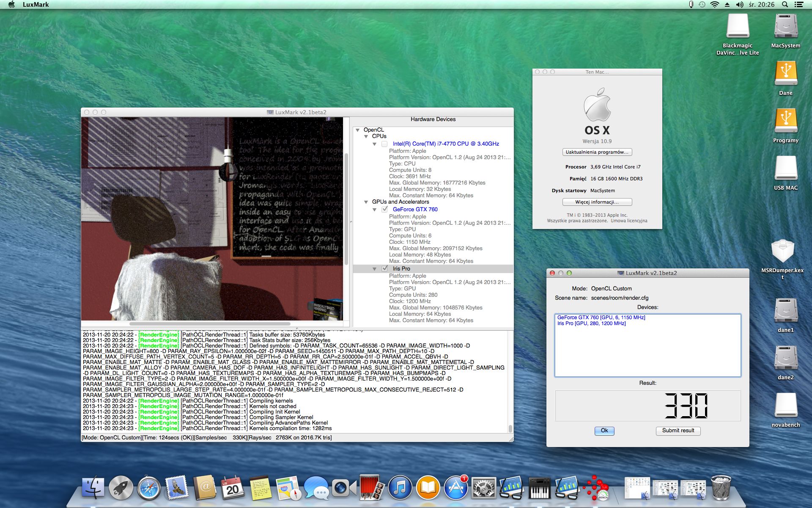Open the Apple menu
The image size is (812, 508).
pyautogui.click(x=11, y=5)
